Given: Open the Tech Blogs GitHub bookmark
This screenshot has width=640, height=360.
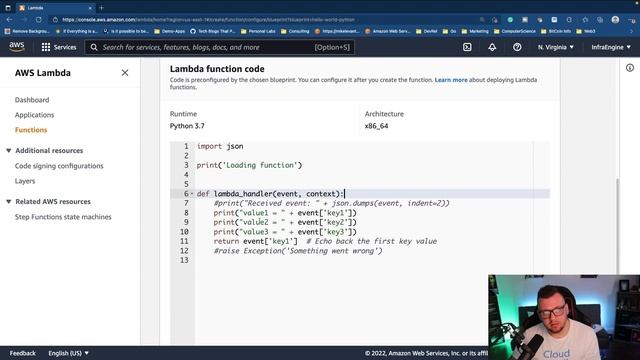Looking at the screenshot, I should click(x=213, y=31).
